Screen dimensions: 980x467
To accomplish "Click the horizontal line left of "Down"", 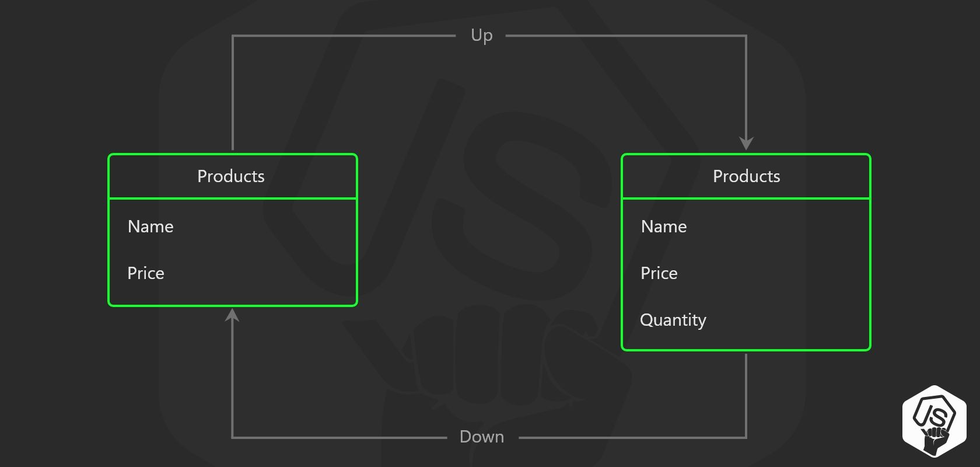I will tap(338, 437).
